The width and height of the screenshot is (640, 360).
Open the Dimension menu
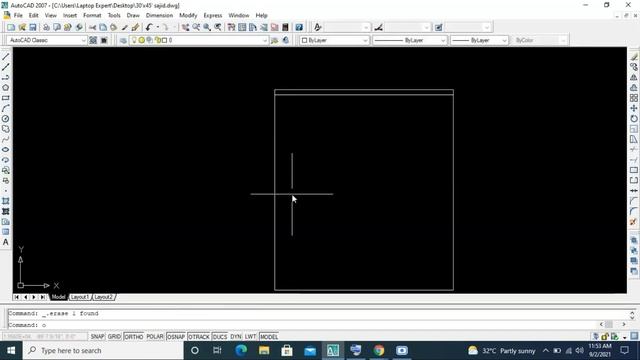pos(159,16)
